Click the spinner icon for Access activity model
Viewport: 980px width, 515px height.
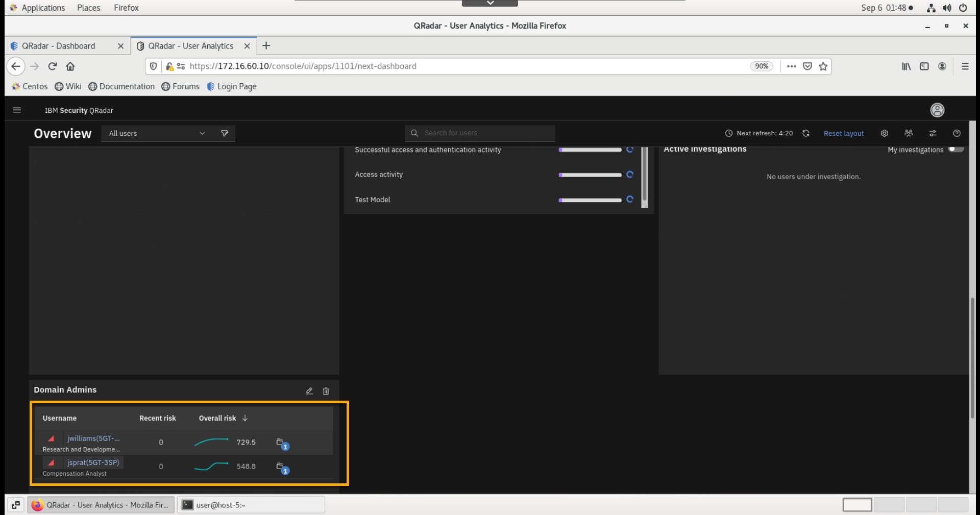click(630, 175)
